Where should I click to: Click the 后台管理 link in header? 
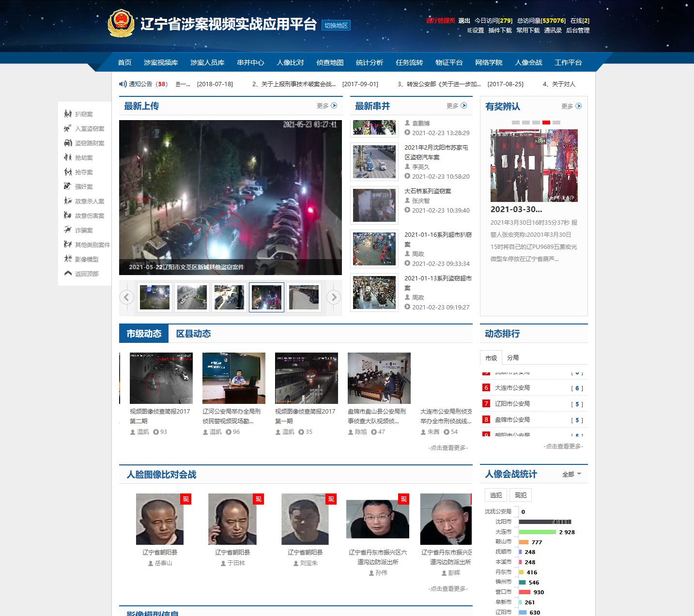(x=578, y=30)
